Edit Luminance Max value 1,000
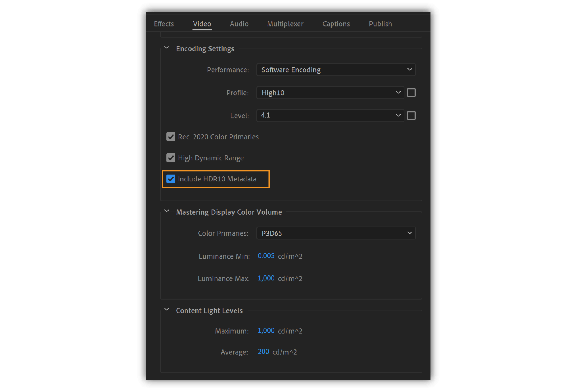This screenshot has width=577, height=392. click(266, 278)
